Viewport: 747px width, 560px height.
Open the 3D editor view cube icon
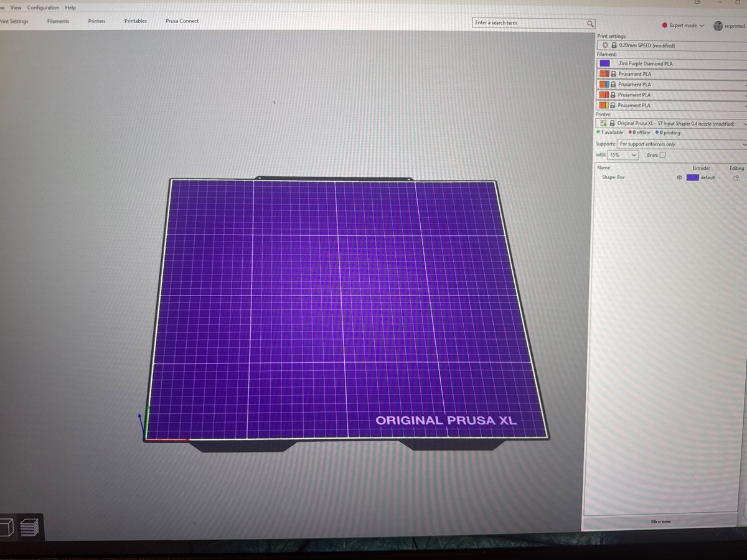point(7,527)
